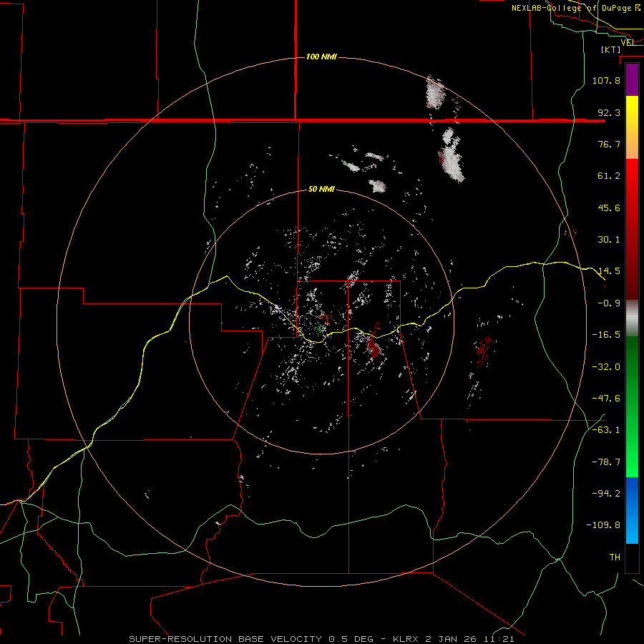
Task: Click the 107.8 velocity scale value
Action: pyautogui.click(x=606, y=80)
